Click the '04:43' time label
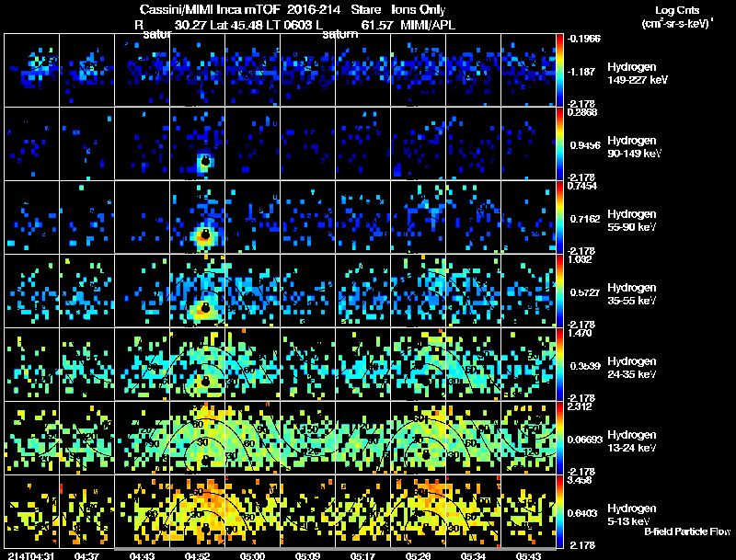Viewport: 736px width, 560px height. (x=142, y=555)
